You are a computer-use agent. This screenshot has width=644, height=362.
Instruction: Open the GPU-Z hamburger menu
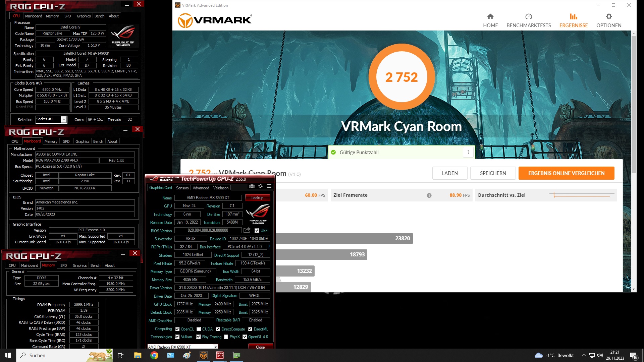pos(269,186)
